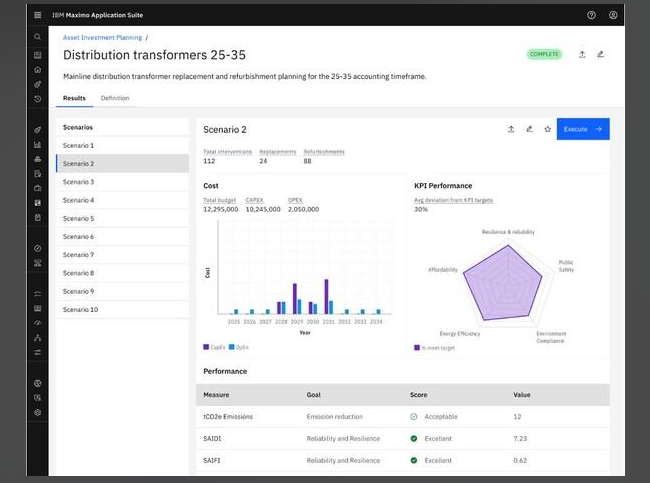
Task: Favorite Scenario 2 with the star icon
Action: [x=548, y=129]
